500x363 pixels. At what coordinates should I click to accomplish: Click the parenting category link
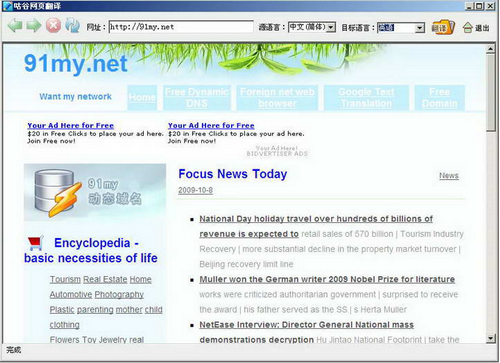coord(95,310)
